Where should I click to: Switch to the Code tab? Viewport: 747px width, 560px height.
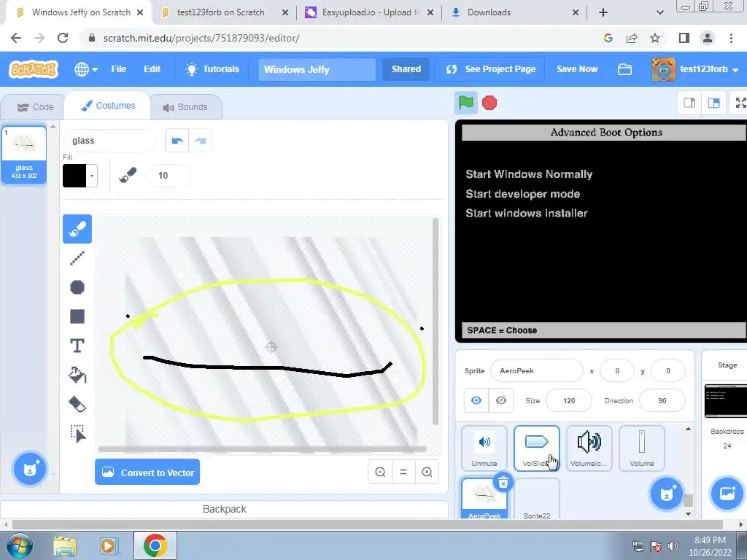tap(35, 107)
